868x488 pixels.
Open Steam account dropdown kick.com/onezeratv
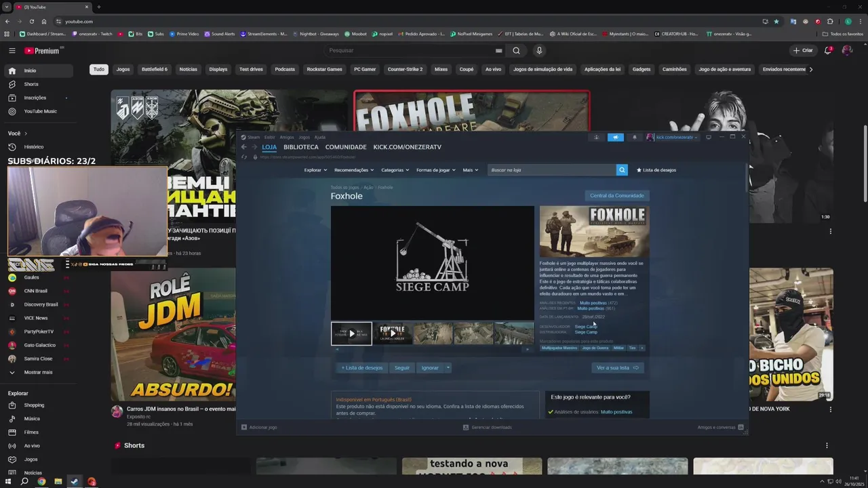click(x=672, y=137)
